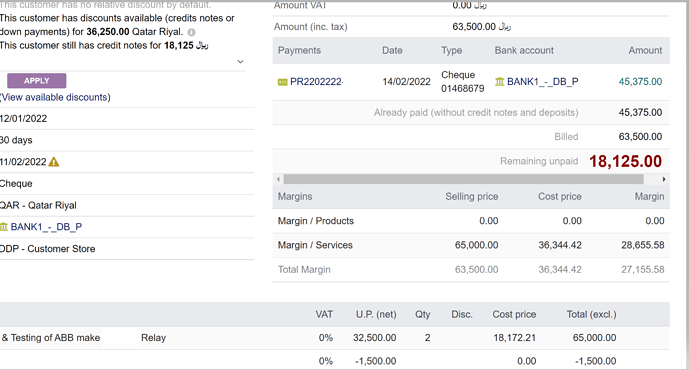689x370 pixels.
Task: Open View available discounts link
Action: [55, 97]
